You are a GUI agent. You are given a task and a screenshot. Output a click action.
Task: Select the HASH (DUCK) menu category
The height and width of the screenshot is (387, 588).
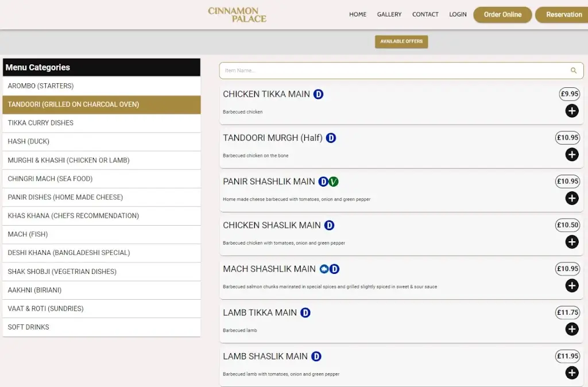[102, 141]
